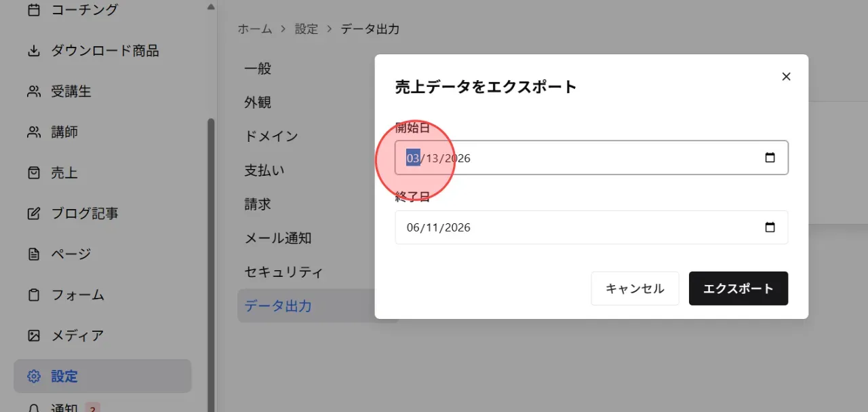Open the 支払い settings tab
This screenshot has height=412, width=868.
pyautogui.click(x=264, y=170)
